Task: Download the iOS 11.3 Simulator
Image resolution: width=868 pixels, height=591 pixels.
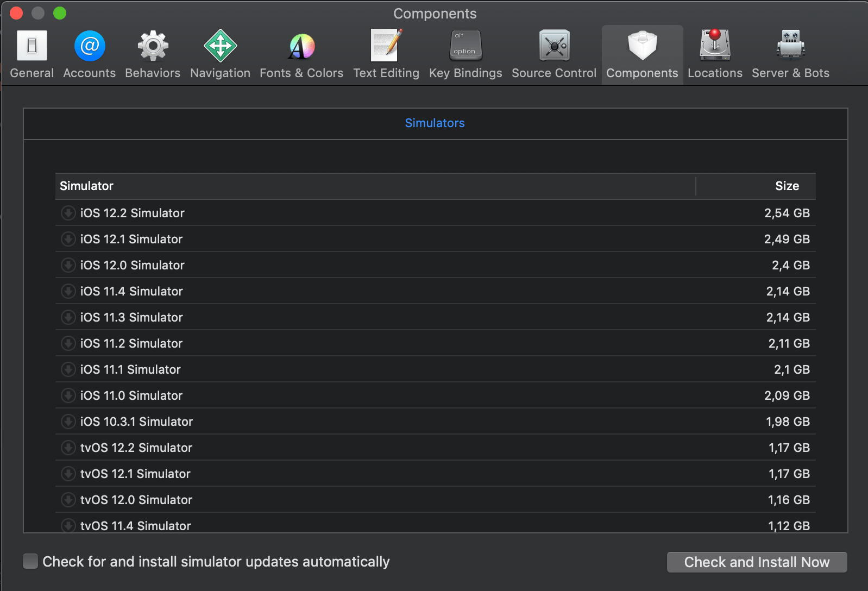Action: [68, 317]
